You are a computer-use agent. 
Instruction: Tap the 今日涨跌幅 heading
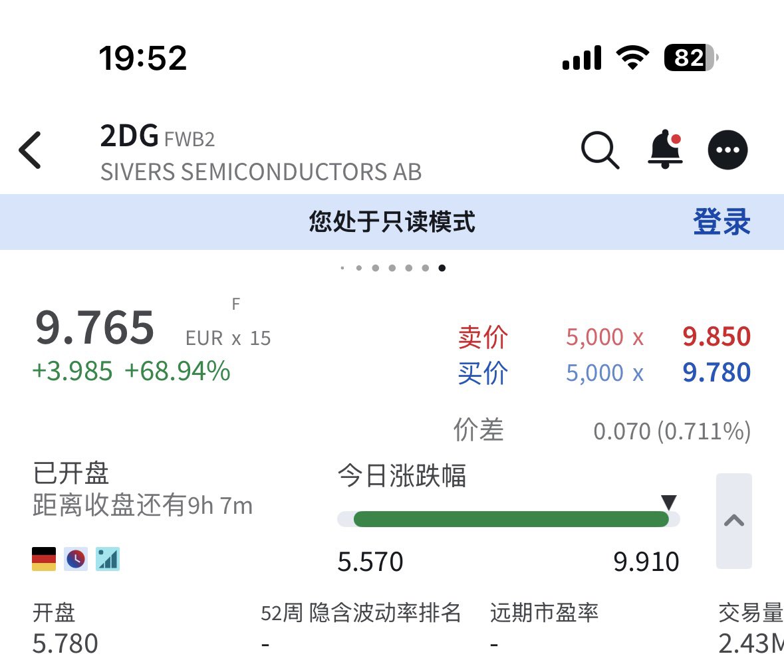[x=402, y=475]
